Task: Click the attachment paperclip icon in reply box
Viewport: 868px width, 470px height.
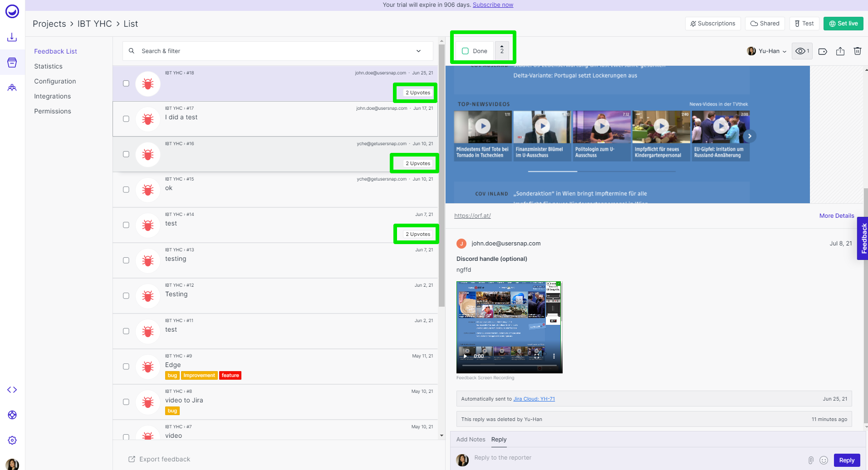Action: click(811, 460)
